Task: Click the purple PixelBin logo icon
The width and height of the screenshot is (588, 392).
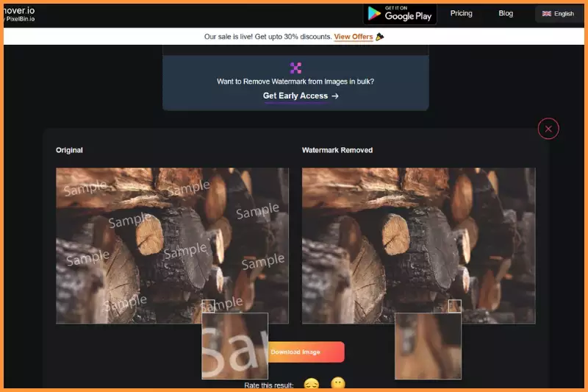Action: 295,68
